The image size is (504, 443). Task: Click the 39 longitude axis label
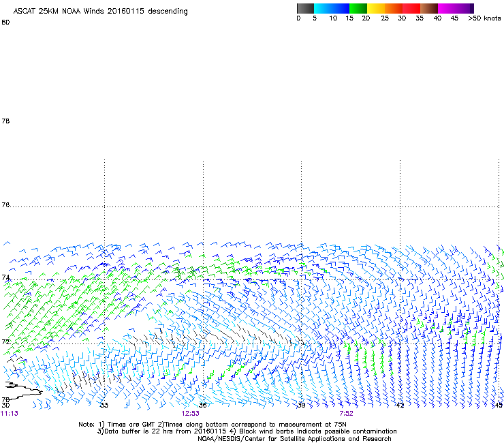click(x=301, y=405)
